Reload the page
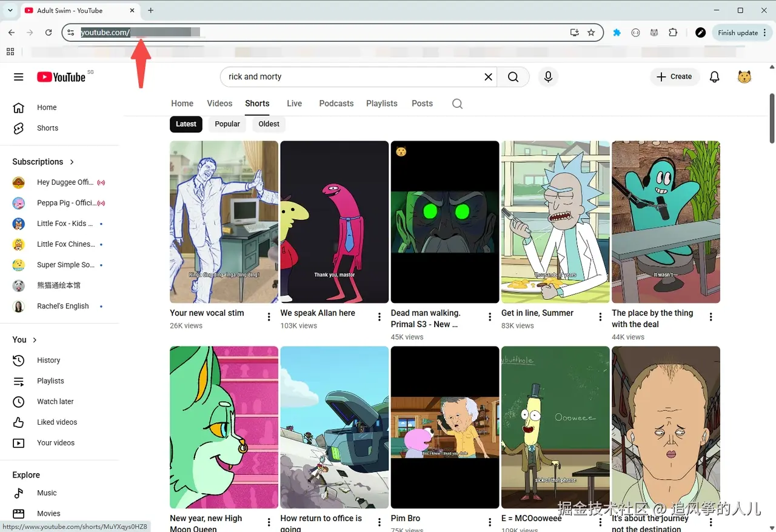Screen dimensions: 776x532 pyautogui.click(x=48, y=33)
